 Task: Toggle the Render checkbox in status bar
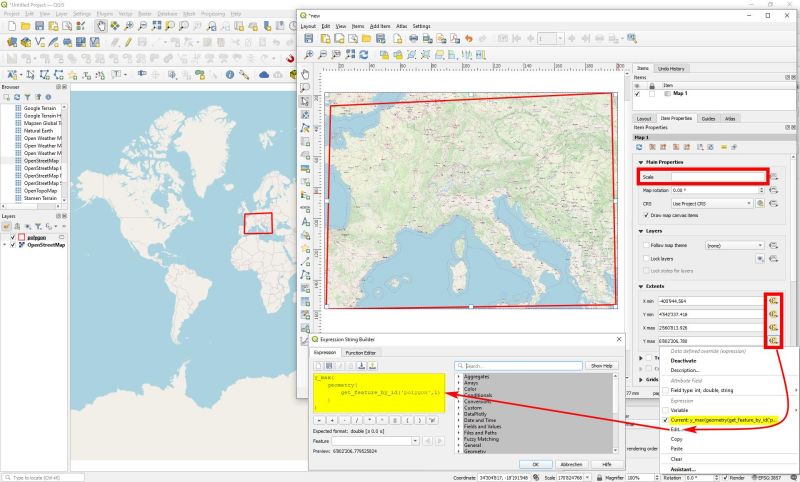tap(726, 478)
